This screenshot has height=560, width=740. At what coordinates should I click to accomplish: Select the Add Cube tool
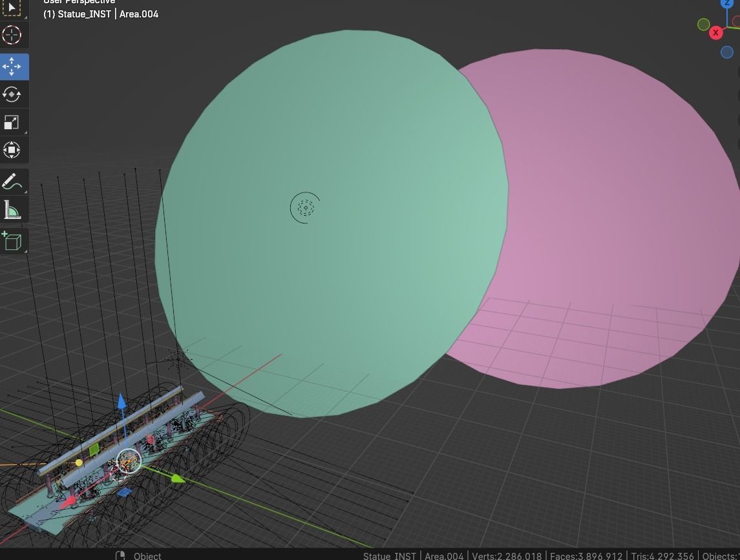point(12,241)
